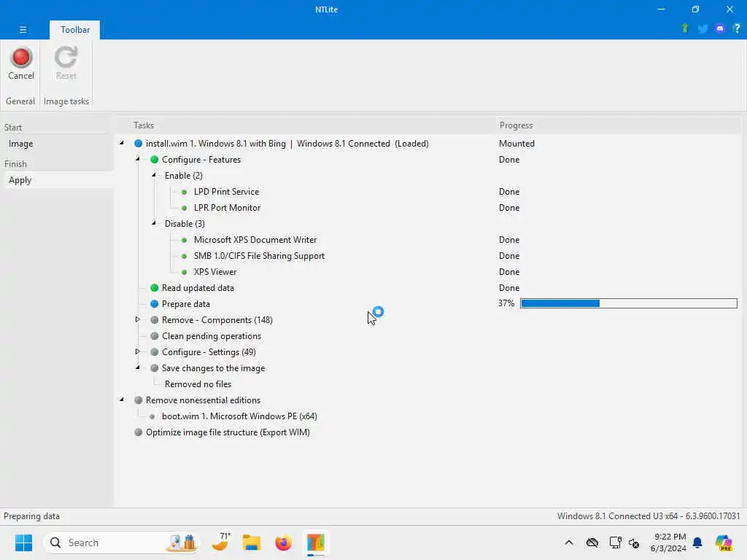Image resolution: width=747 pixels, height=560 pixels.
Task: Expand Configure - Settings (49)
Action: (x=138, y=351)
